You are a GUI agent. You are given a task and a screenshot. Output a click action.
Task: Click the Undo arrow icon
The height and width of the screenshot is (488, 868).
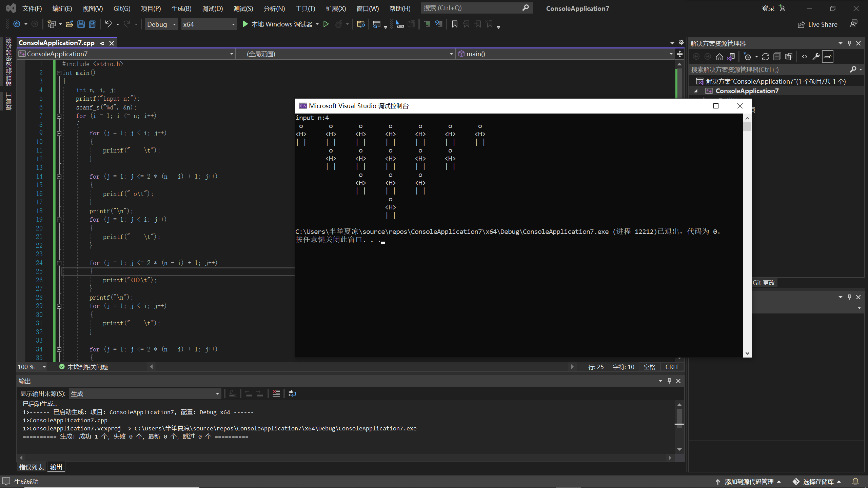[x=108, y=24]
